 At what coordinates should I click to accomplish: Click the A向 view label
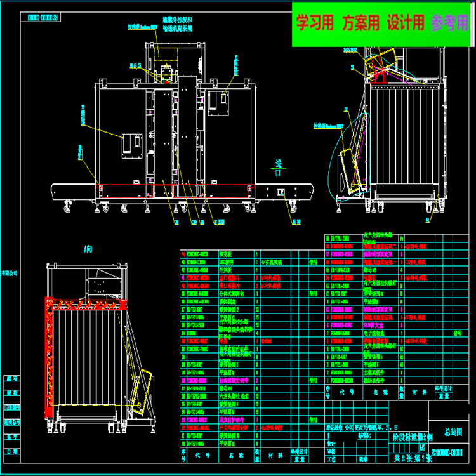(x=88, y=249)
